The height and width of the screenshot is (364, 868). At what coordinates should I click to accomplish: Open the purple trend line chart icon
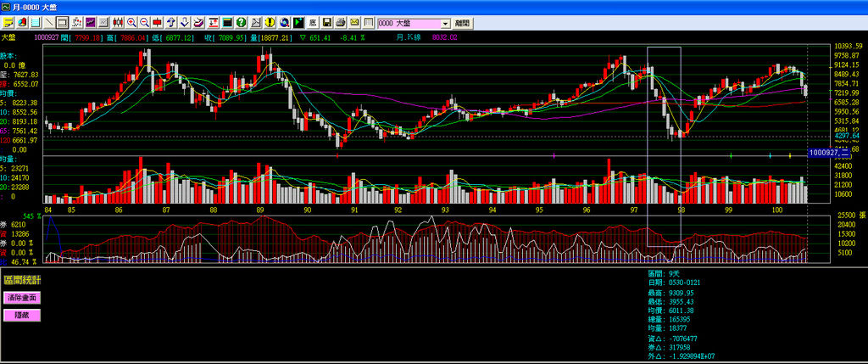click(x=91, y=23)
